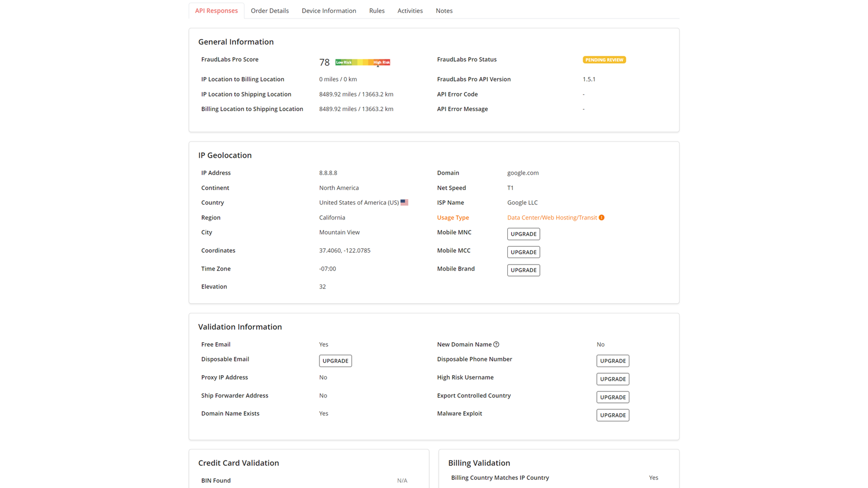Screen dimensions: 868x488
Task: Click Upgrade button for Mobile MCC
Action: click(523, 252)
